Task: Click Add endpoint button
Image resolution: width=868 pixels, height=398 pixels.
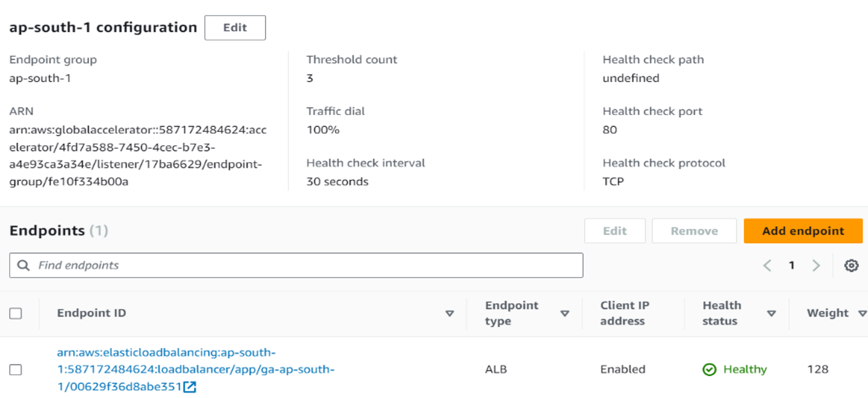Action: (x=803, y=231)
